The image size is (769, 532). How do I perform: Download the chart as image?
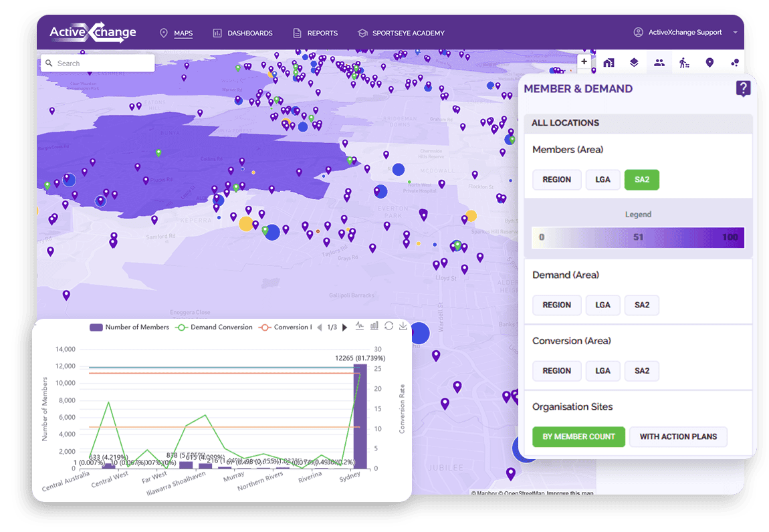click(403, 326)
